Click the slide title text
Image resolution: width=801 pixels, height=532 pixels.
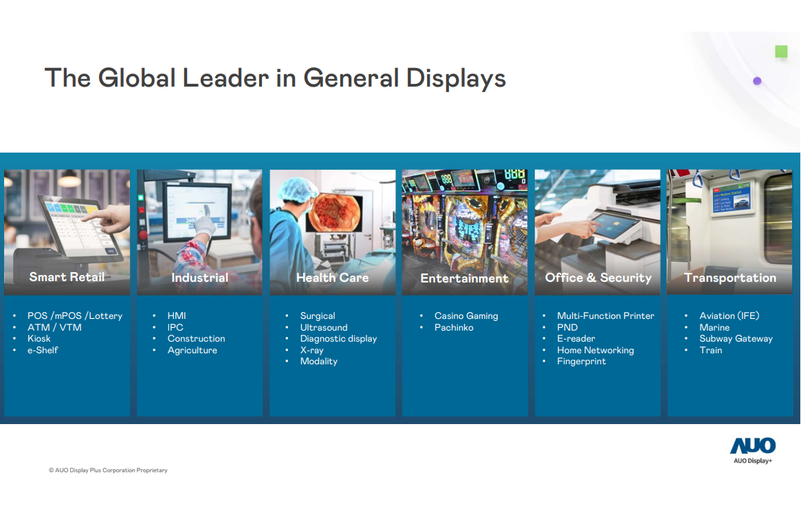pyautogui.click(x=275, y=78)
